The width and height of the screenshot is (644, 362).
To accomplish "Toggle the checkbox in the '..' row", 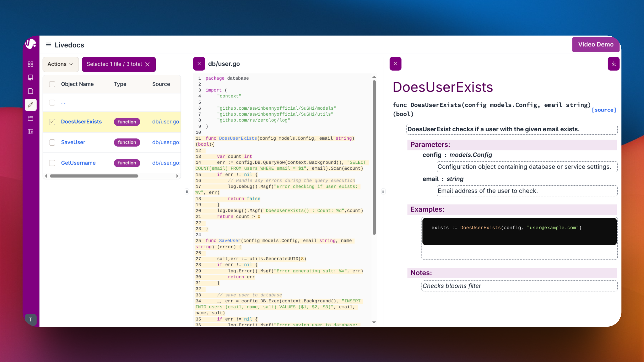I will click(x=52, y=103).
